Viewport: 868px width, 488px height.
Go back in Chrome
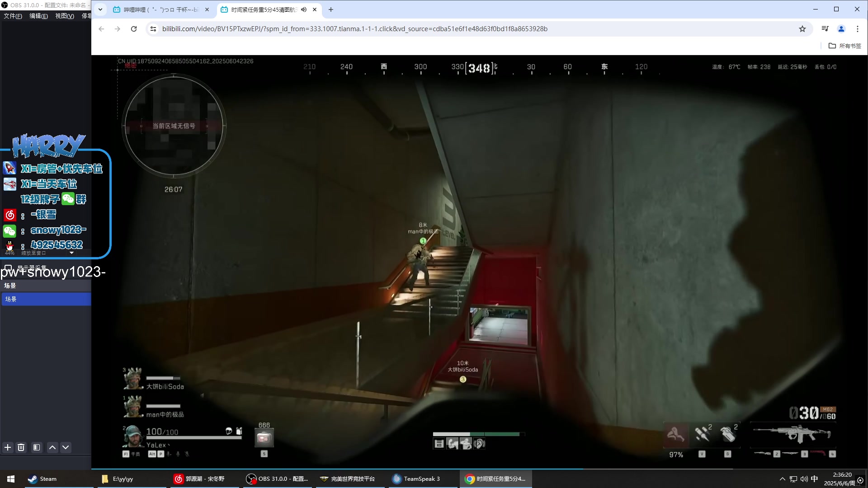coord(101,29)
